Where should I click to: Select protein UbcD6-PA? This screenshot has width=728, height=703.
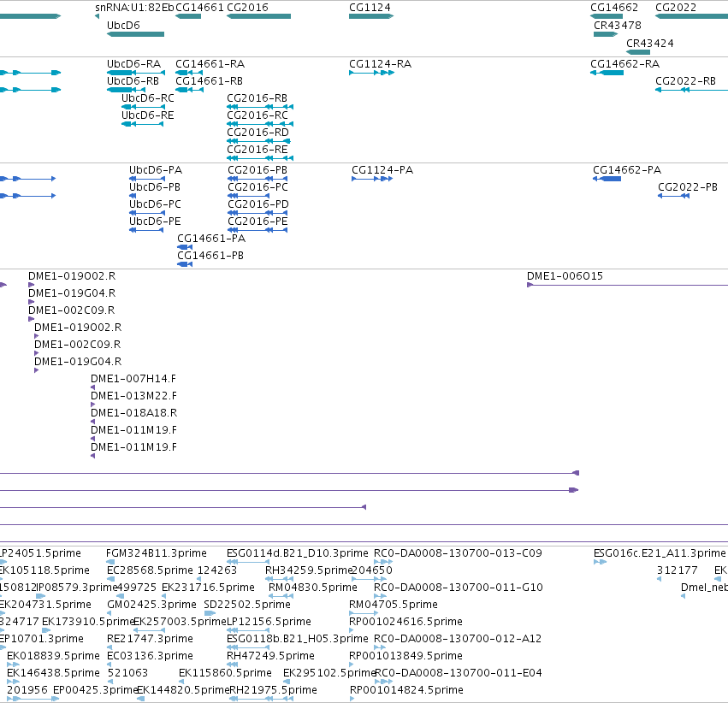(x=156, y=170)
